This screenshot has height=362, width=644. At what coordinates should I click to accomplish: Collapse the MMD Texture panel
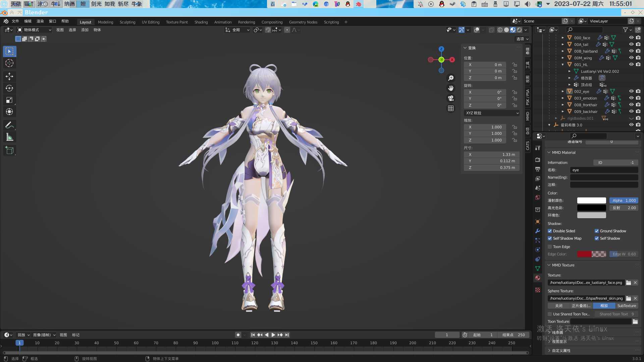coord(549,265)
